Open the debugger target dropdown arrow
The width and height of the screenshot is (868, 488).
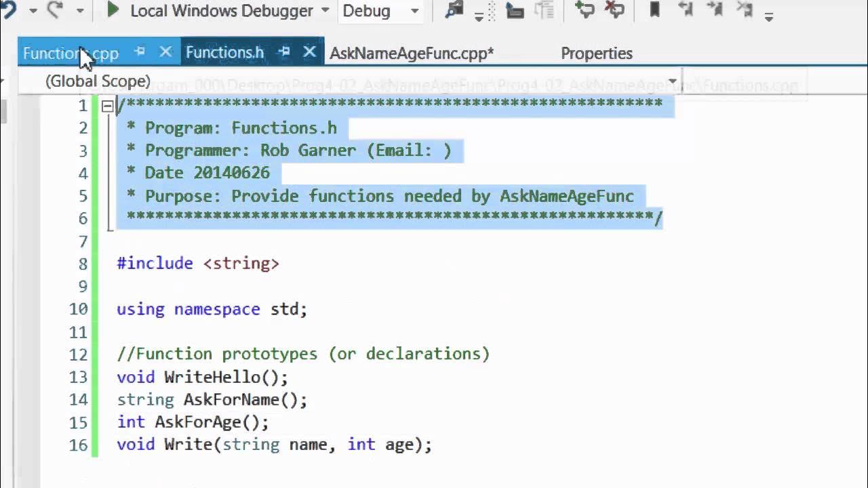(x=324, y=11)
